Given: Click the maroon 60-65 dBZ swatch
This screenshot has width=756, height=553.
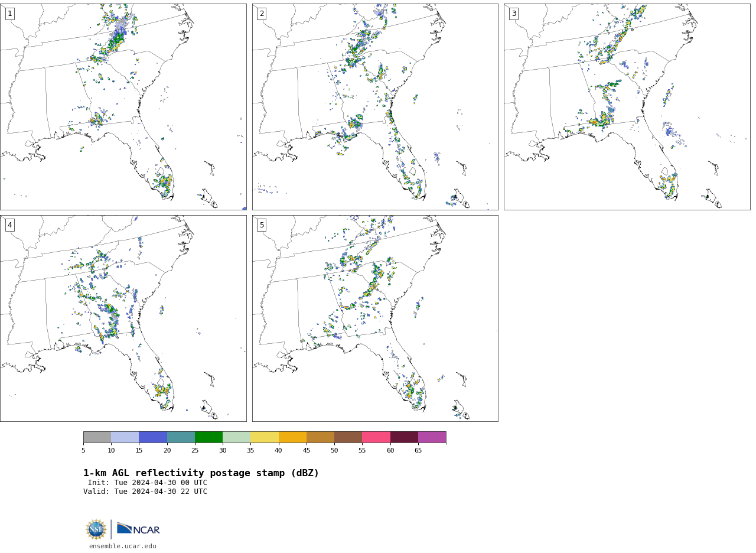Looking at the screenshot, I should coord(404,437).
